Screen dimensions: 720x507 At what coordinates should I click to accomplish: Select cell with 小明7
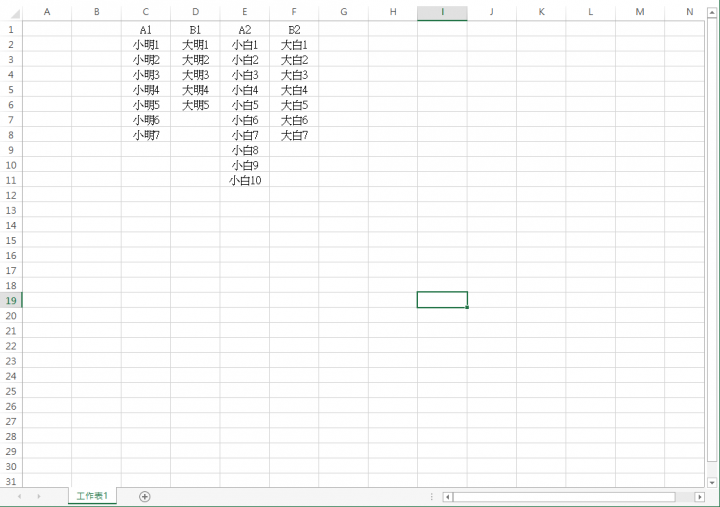146,135
